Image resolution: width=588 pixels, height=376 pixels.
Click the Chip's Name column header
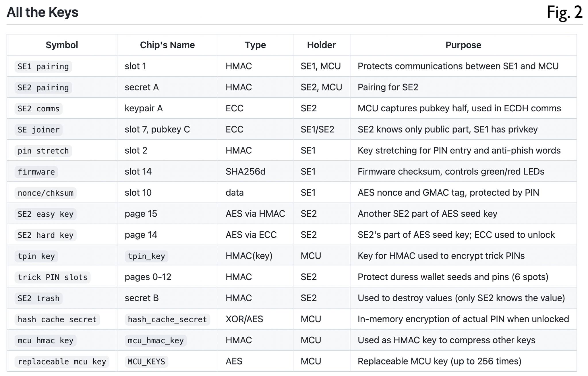(x=167, y=45)
